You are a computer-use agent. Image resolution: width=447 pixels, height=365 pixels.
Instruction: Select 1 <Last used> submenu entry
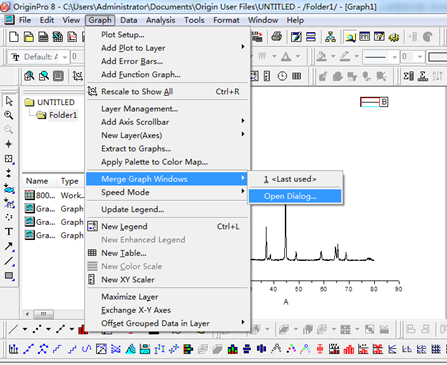(295, 179)
